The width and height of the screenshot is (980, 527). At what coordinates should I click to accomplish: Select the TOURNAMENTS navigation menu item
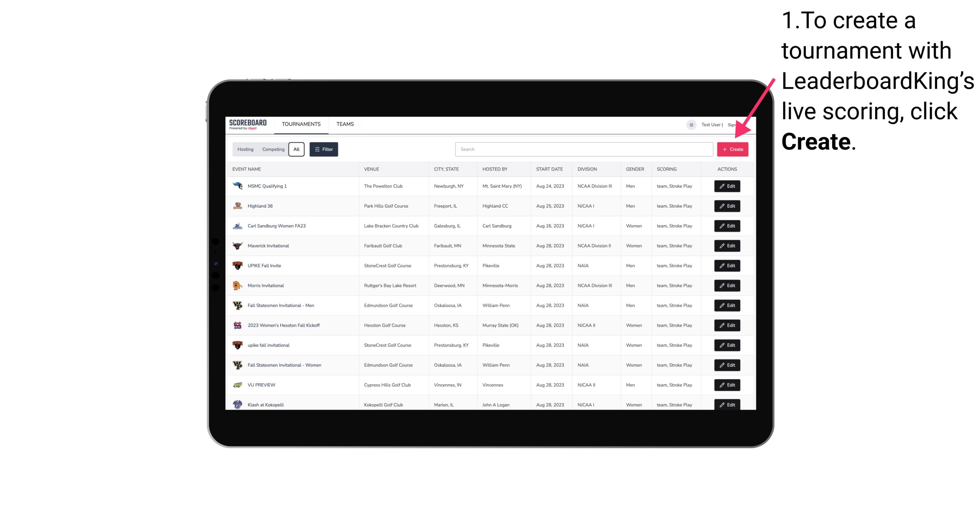(301, 125)
